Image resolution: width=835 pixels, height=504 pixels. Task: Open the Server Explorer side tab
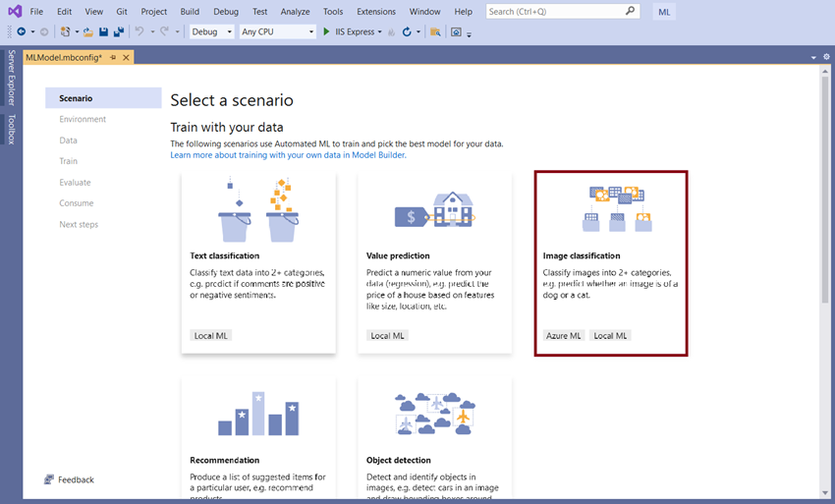(11, 78)
